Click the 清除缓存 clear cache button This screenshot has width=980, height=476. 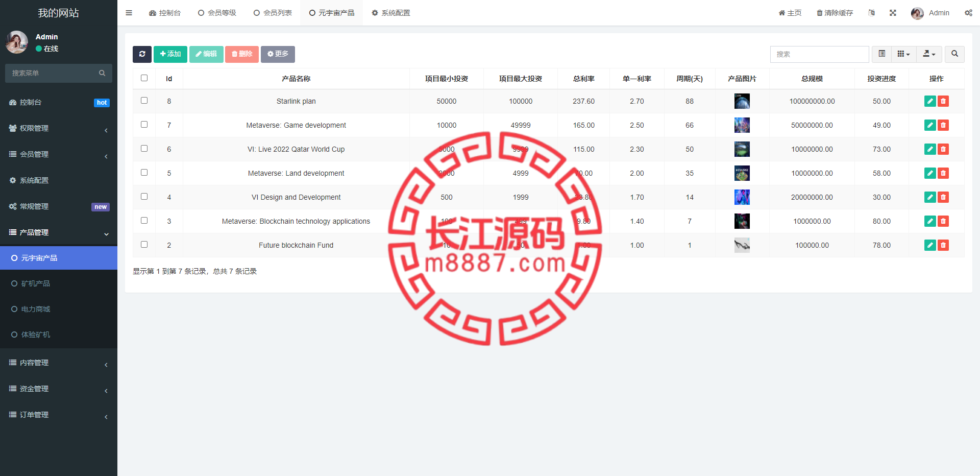tap(835, 13)
